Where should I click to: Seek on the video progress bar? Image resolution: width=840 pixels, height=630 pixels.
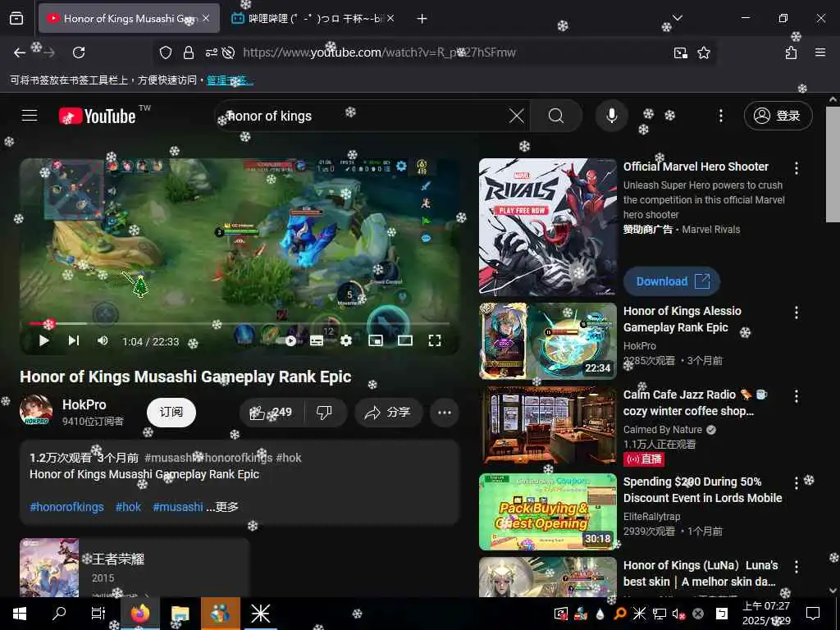(x=239, y=323)
